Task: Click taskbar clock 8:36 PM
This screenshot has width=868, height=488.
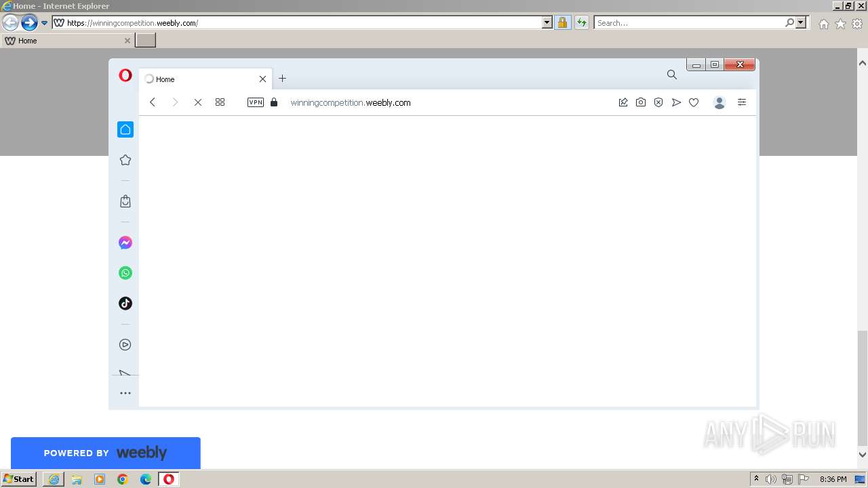Action: tap(833, 479)
